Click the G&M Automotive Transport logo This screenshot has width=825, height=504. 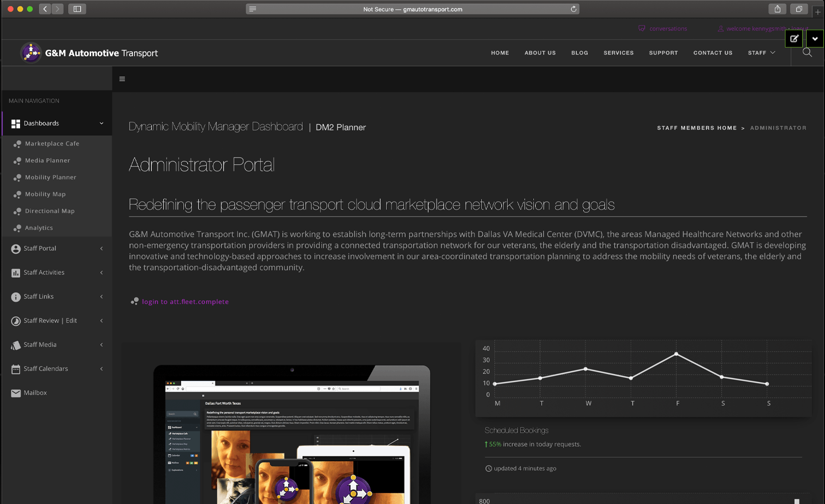click(x=89, y=53)
